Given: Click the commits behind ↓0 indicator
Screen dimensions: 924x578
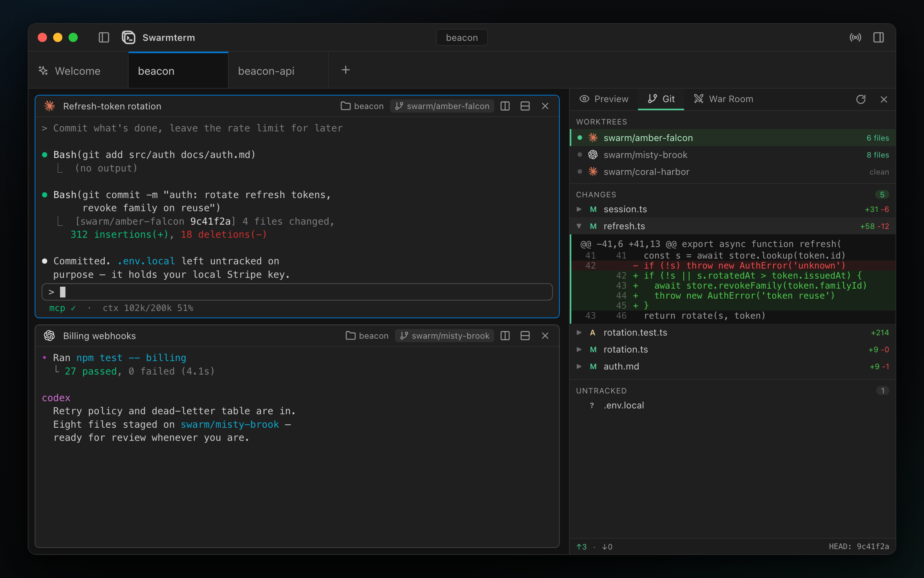Looking at the screenshot, I should (x=607, y=546).
